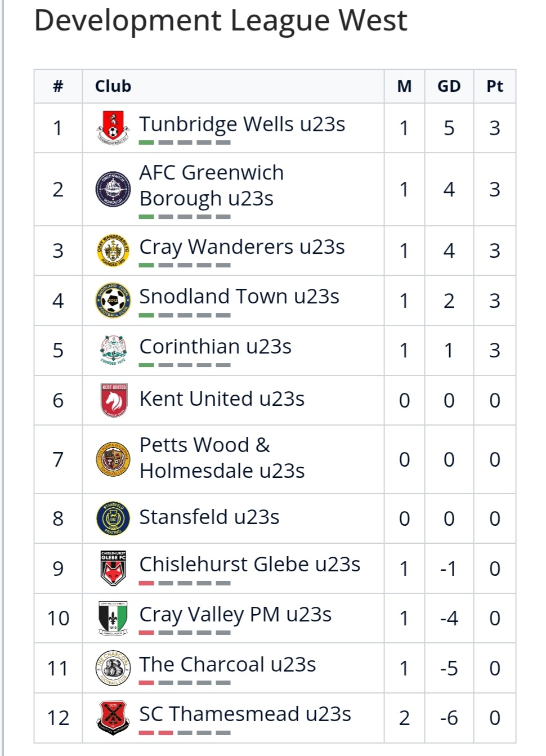Open the Petts Wood & Holmesdale crest

tap(113, 459)
